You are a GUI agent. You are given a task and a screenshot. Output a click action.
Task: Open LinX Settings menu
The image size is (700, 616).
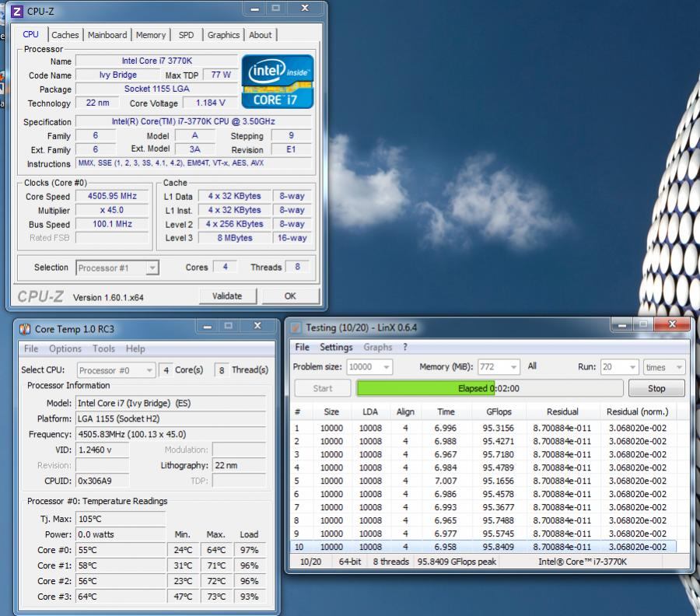click(x=336, y=347)
